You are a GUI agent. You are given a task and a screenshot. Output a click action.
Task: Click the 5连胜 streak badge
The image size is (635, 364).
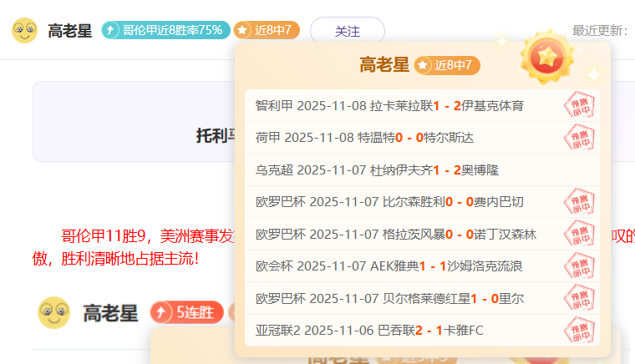point(186,313)
